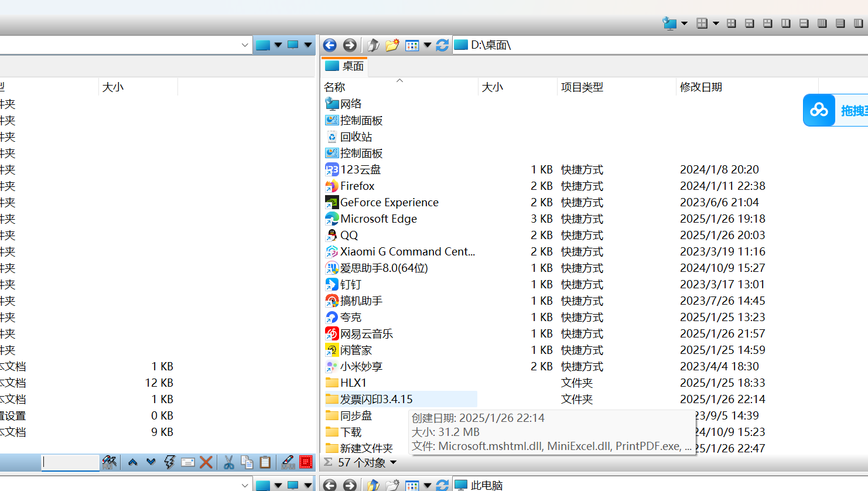Image resolution: width=868 pixels, height=491 pixels.
Task: Go forward in the D:\桌面 pane
Action: (x=350, y=45)
